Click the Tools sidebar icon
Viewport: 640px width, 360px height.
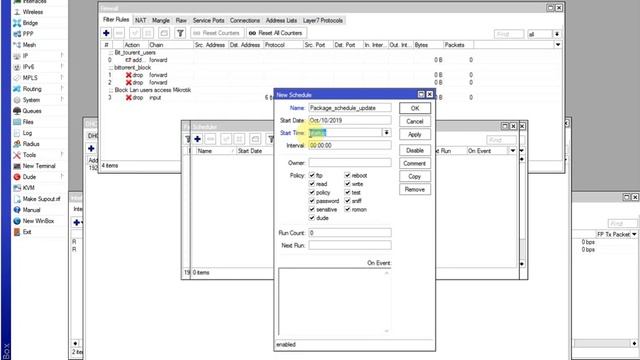coord(17,155)
